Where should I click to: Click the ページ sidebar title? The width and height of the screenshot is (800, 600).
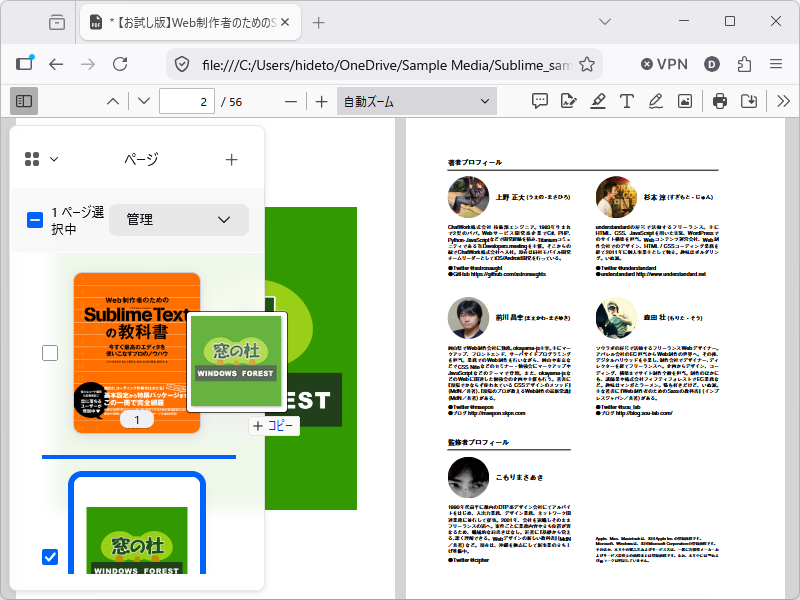(141, 159)
